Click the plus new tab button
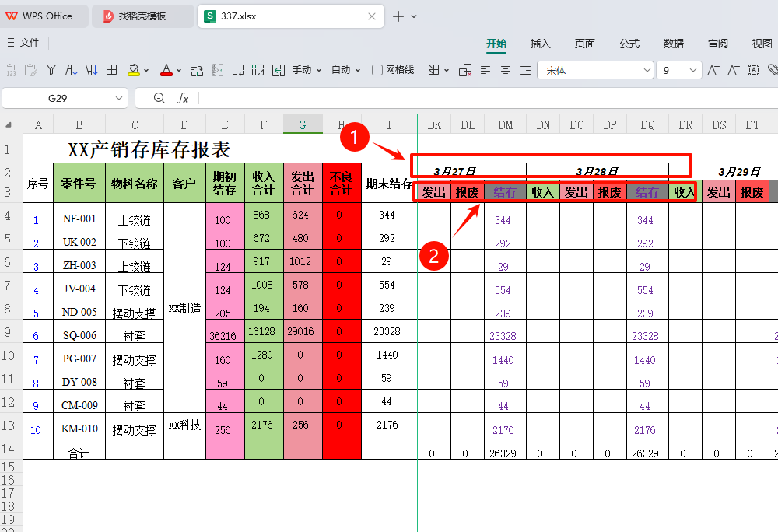Screen dimensions: 778x532 398,16
